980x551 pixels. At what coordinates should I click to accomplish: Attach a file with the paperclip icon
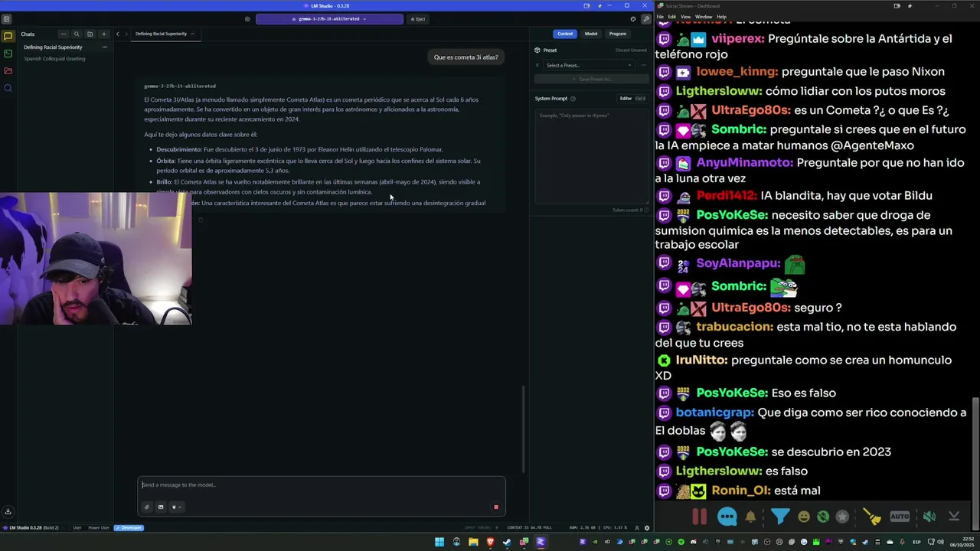coord(147,507)
